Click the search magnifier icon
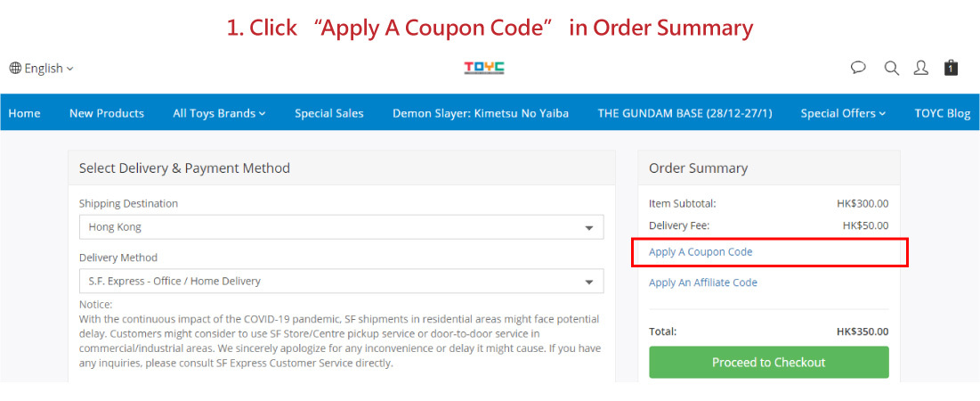Image resolution: width=980 pixels, height=401 pixels. (x=891, y=68)
